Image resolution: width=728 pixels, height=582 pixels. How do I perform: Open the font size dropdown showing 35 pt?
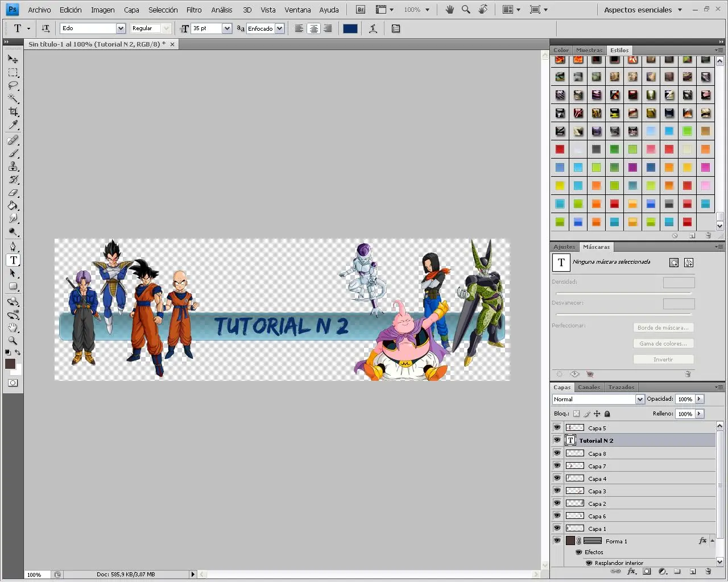coord(227,28)
